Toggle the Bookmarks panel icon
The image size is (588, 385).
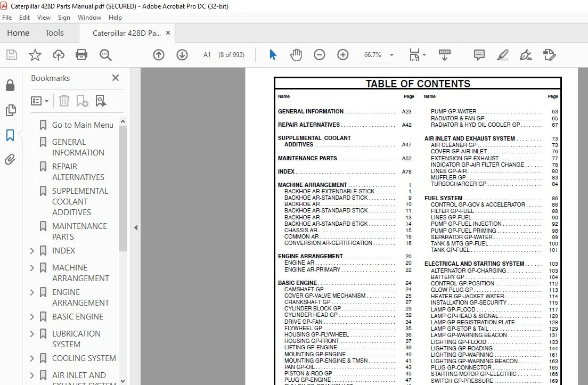click(x=10, y=135)
